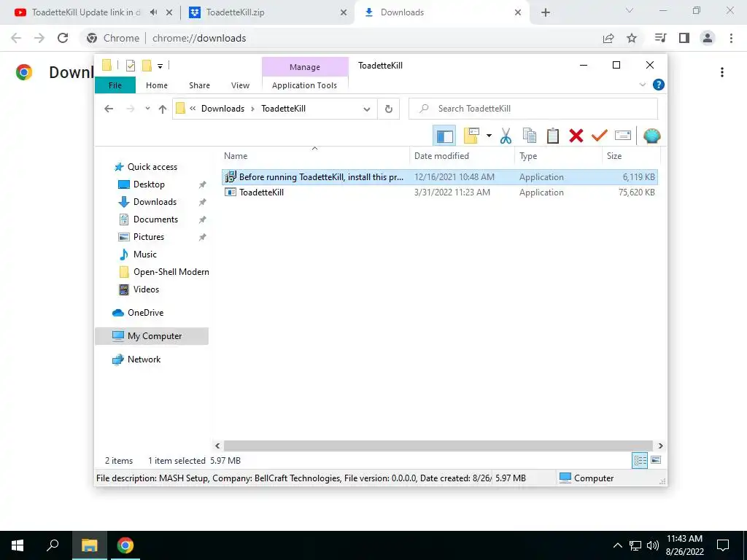Open recent locations dropdown arrow
The height and width of the screenshot is (560, 747).
147,109
